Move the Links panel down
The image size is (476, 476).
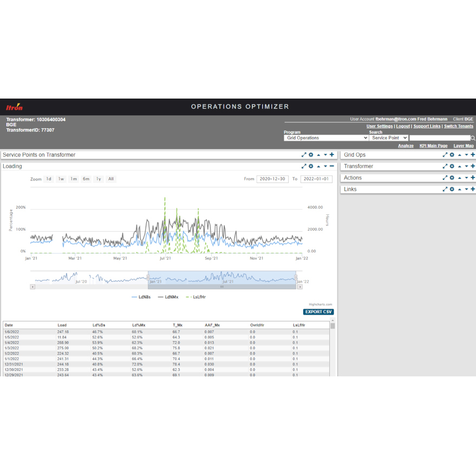[466, 190]
